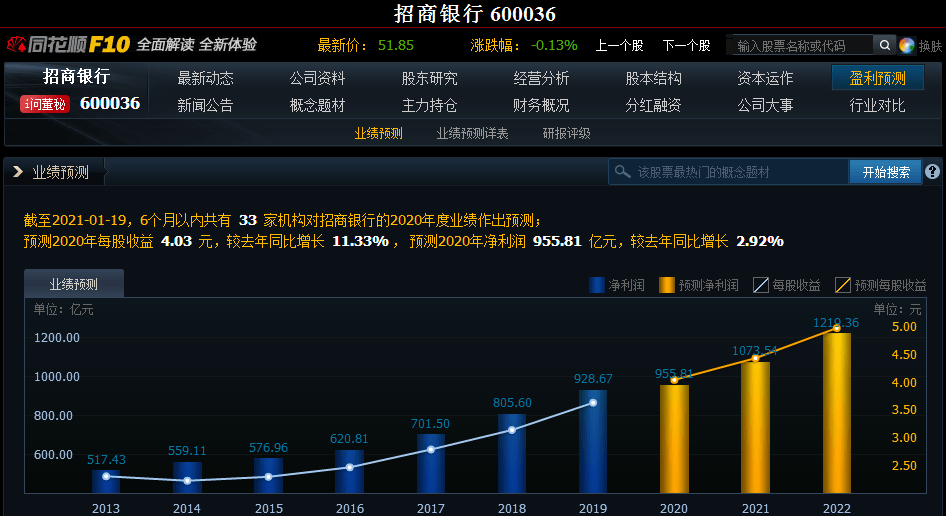Screen dimensions: 946x516
Task: Toggle the blue 净利润 legend swatch
Action: [x=597, y=285]
